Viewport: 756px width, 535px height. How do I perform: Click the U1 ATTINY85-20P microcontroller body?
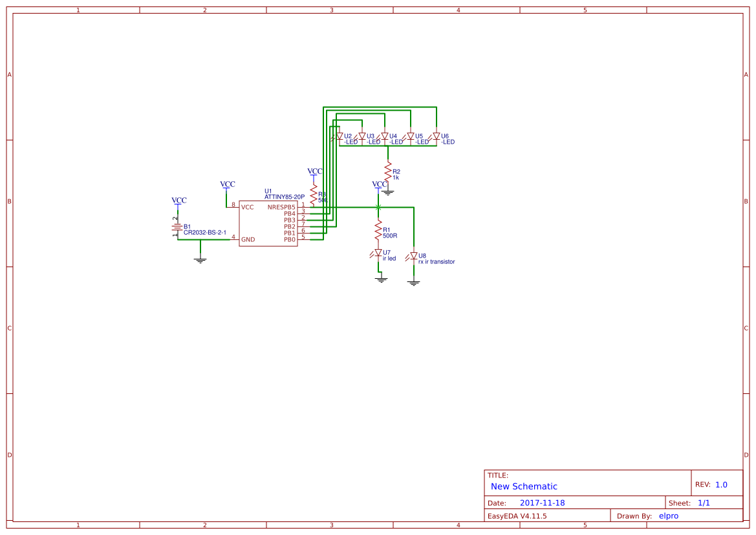tap(268, 223)
